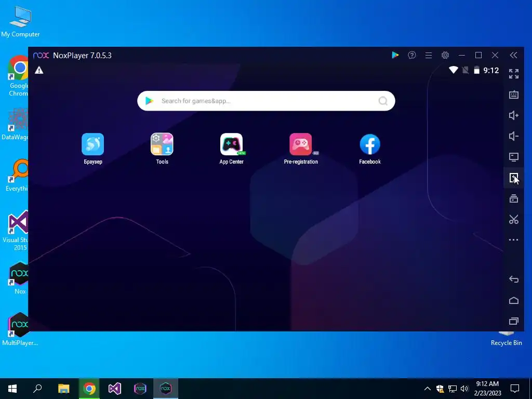
Task: Click the system volume tray icon
Action: click(x=464, y=389)
